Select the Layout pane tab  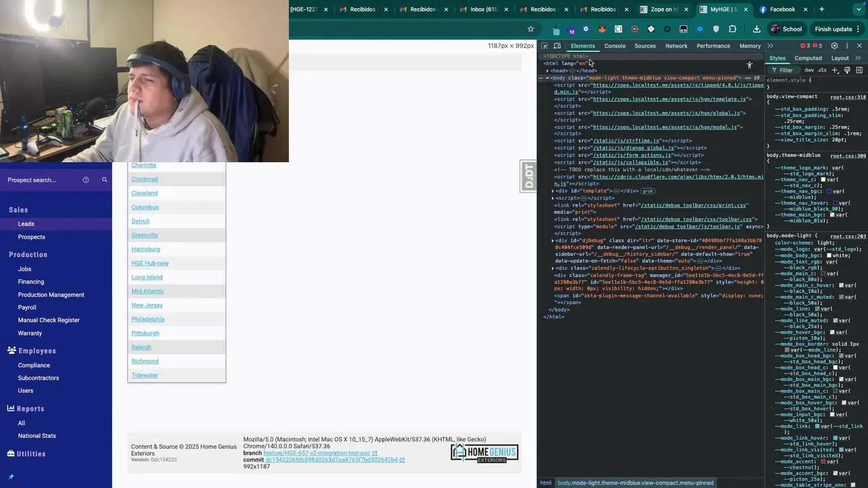tap(840, 58)
